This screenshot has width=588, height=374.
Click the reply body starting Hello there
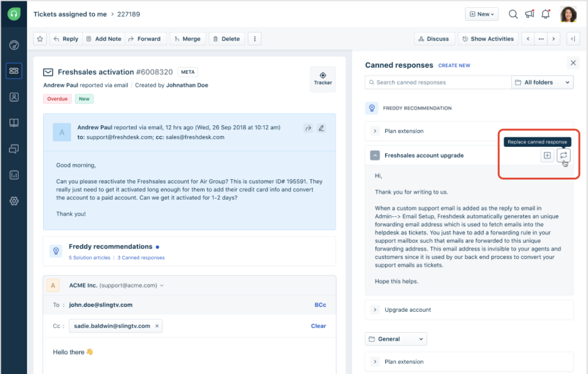click(x=73, y=352)
